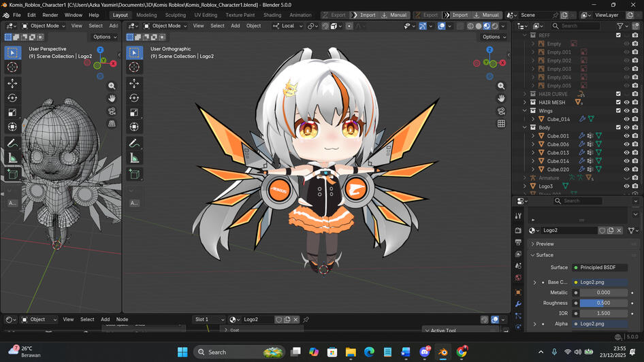Switch to the UV Editing workspace tab
This screenshot has height=362, width=644.
point(206,15)
